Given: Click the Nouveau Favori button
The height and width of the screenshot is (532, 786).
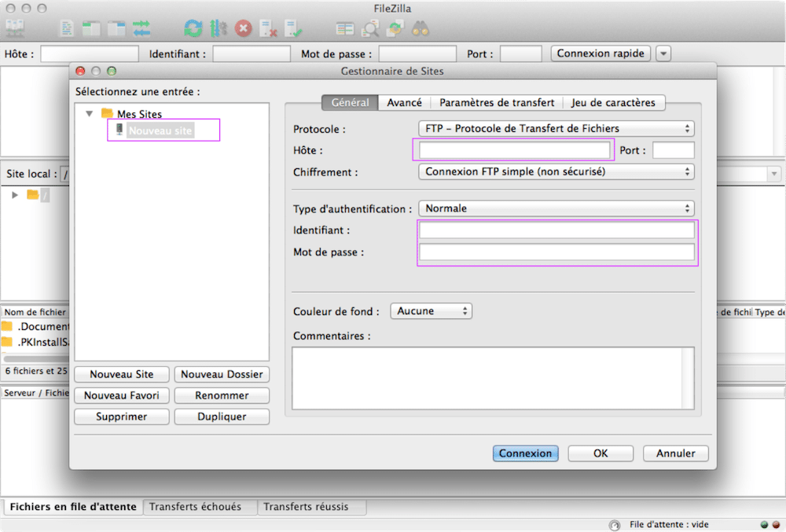Looking at the screenshot, I should click(x=122, y=395).
